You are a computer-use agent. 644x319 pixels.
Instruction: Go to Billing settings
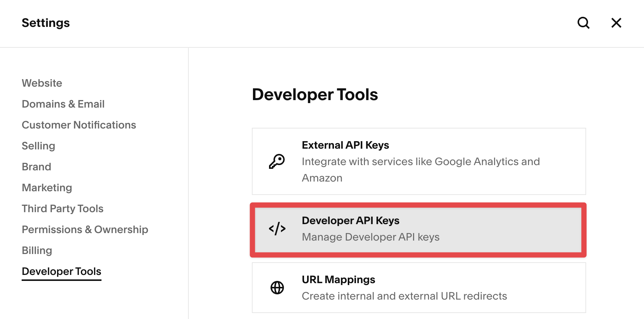[x=37, y=250]
